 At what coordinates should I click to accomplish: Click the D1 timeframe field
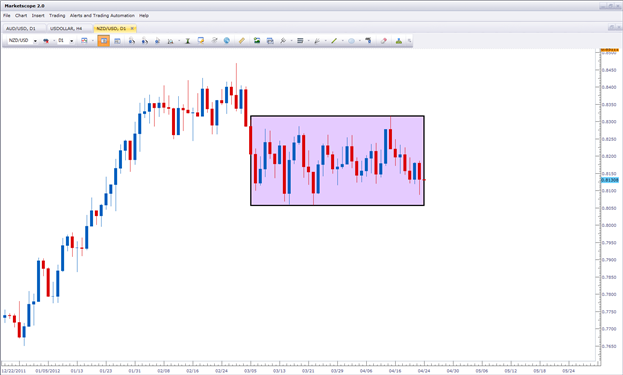pyautogui.click(x=62, y=41)
